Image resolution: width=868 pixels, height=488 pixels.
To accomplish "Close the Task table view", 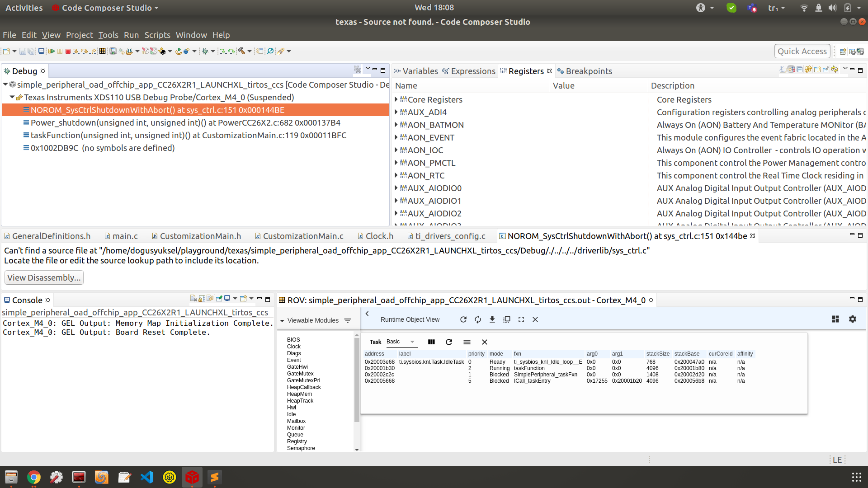I will click(x=485, y=342).
